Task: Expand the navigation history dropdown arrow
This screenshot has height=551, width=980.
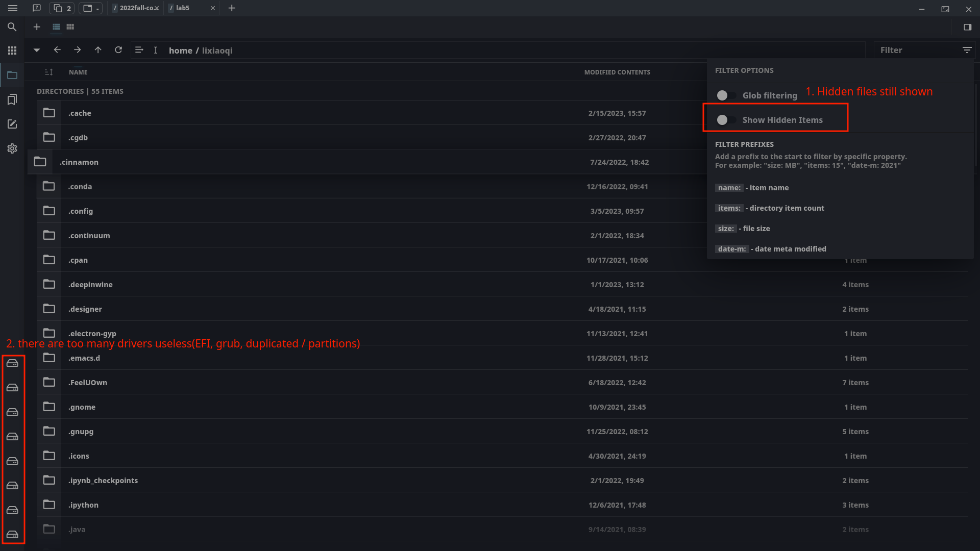Action: coord(36,50)
